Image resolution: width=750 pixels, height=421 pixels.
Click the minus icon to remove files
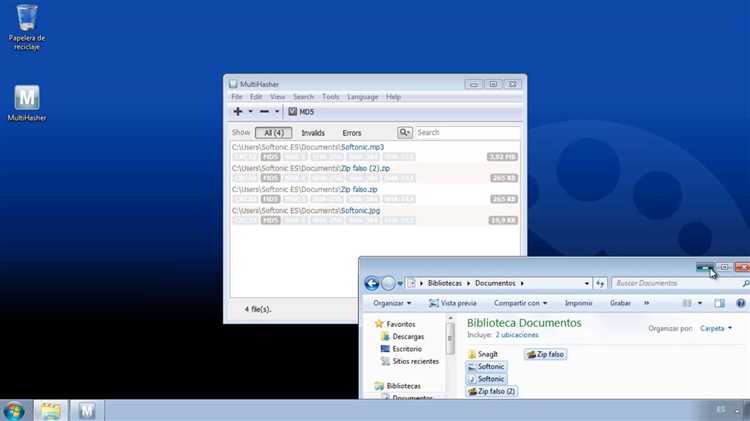[x=264, y=111]
